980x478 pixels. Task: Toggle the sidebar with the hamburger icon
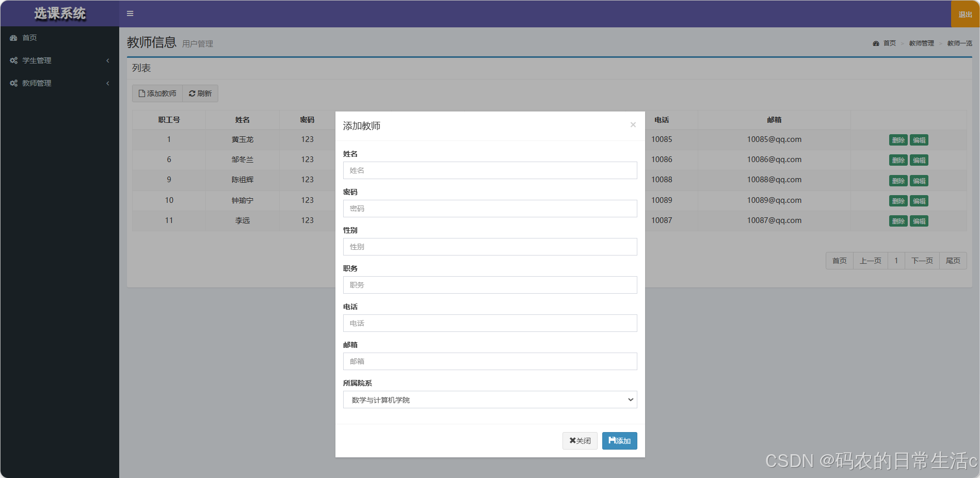pyautogui.click(x=130, y=13)
